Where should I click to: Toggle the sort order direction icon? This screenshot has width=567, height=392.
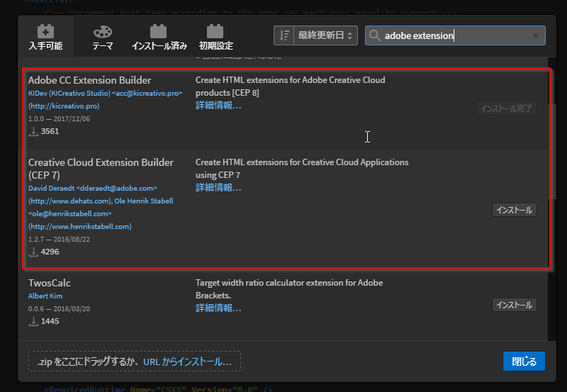[x=284, y=35]
